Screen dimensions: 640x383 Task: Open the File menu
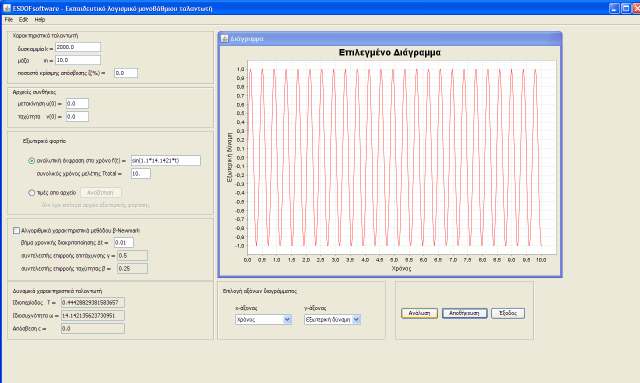tap(9, 20)
